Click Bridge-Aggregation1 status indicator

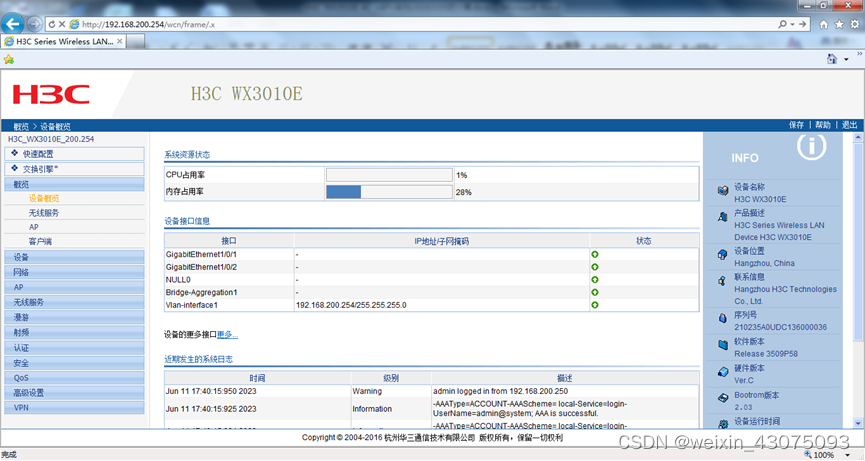pyautogui.click(x=595, y=292)
